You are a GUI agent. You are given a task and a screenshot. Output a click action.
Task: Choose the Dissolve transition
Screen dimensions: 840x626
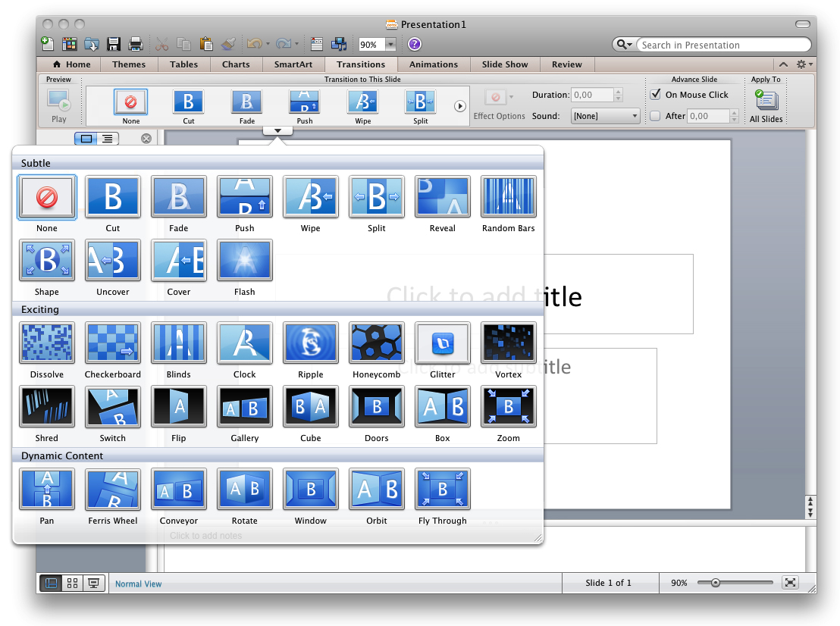point(46,343)
